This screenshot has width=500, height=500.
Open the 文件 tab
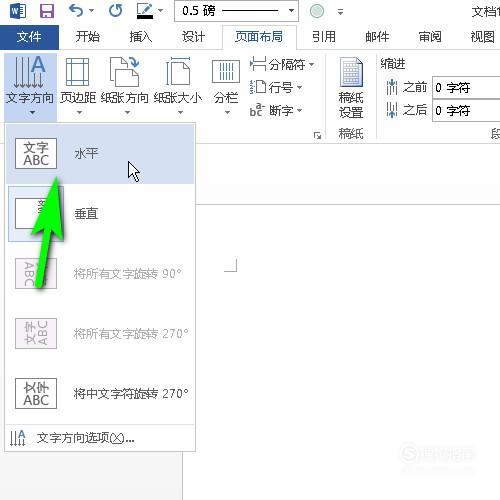(x=29, y=37)
